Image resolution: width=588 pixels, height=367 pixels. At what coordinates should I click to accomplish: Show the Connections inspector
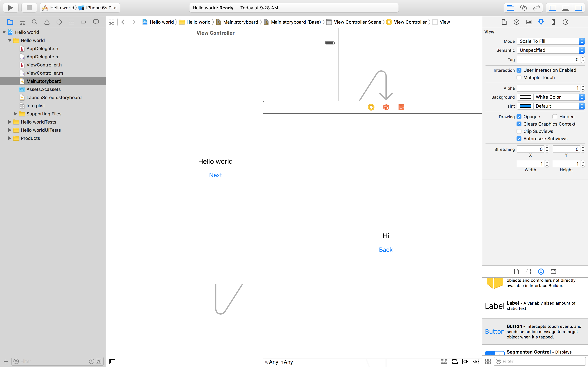(x=565, y=22)
